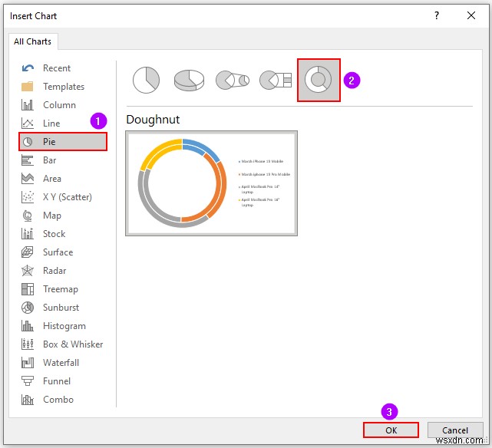Screen dimensions: 492x448
Task: Click the Bar chart icon
Action: (28, 160)
